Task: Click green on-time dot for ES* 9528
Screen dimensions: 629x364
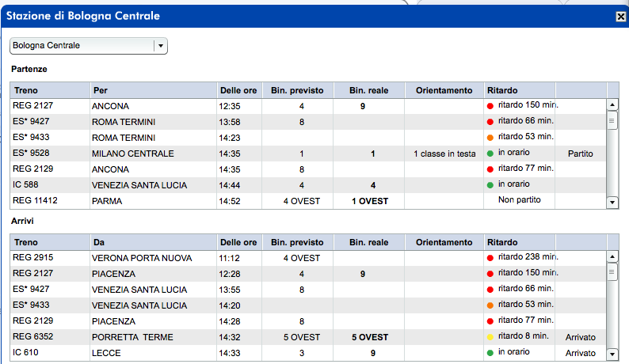Action: [491, 154]
